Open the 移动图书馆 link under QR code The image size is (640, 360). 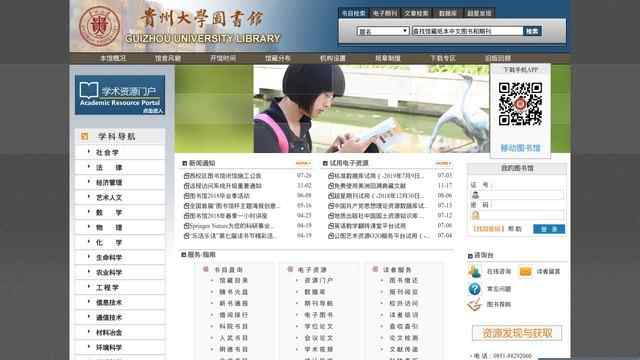(x=520, y=148)
